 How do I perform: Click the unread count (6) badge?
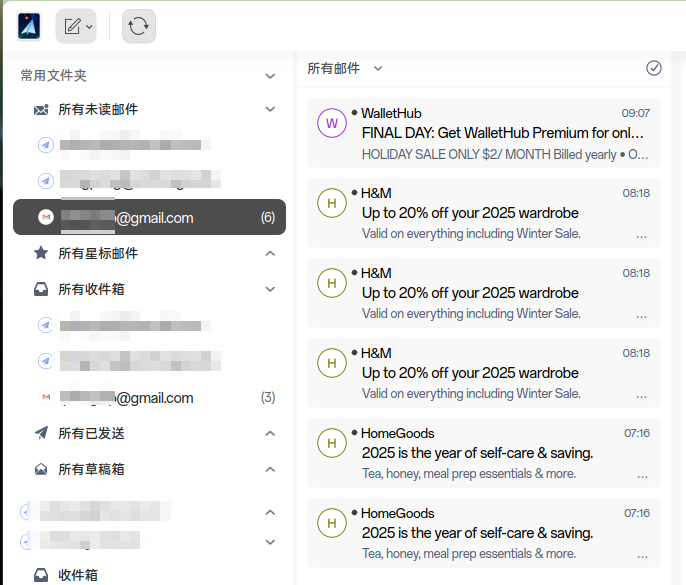268,217
